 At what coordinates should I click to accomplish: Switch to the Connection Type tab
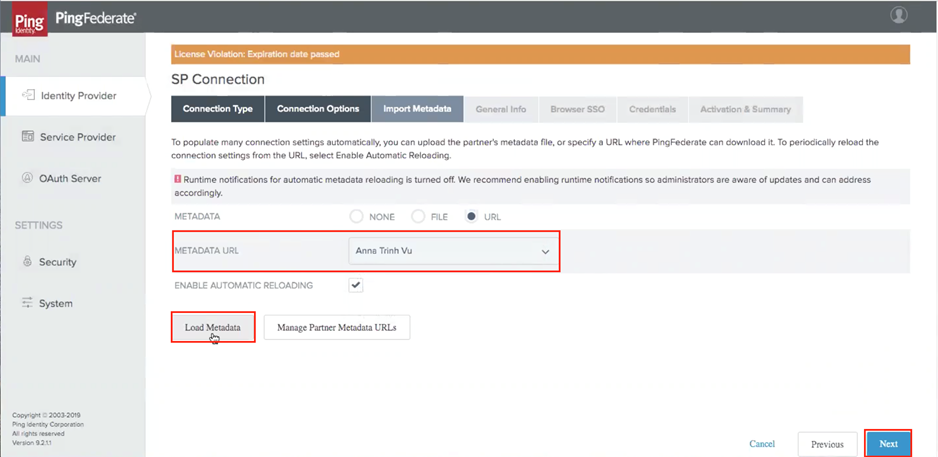(x=217, y=109)
